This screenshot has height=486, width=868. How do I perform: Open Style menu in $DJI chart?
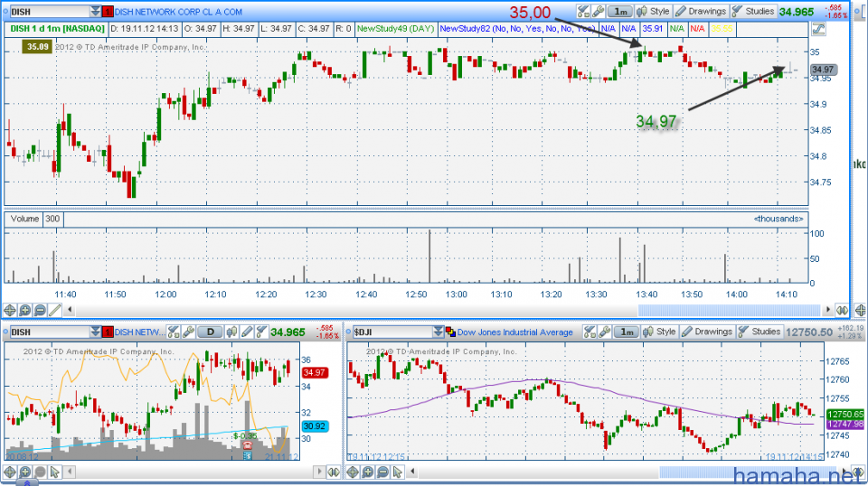pyautogui.click(x=660, y=332)
